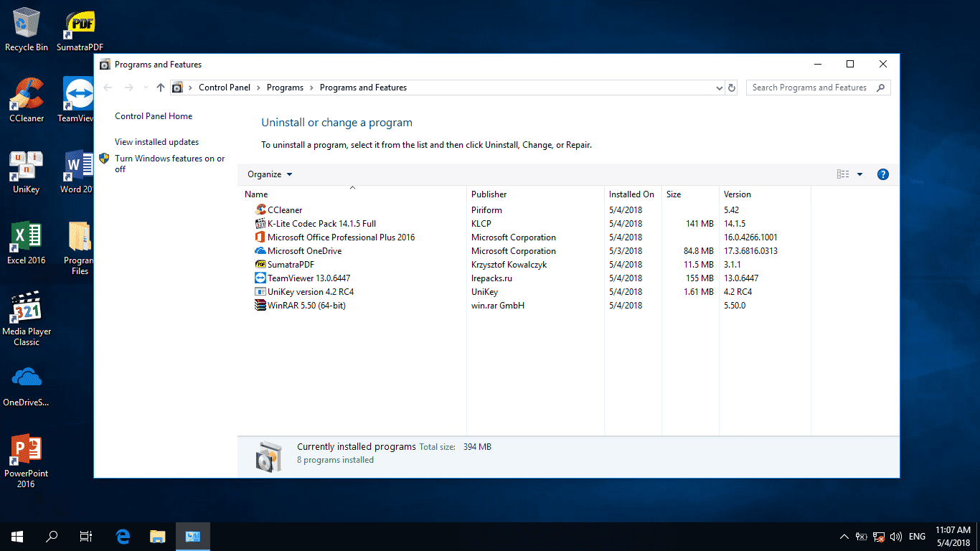Image resolution: width=980 pixels, height=551 pixels.
Task: Click the refresh button in address bar
Action: (x=732, y=88)
